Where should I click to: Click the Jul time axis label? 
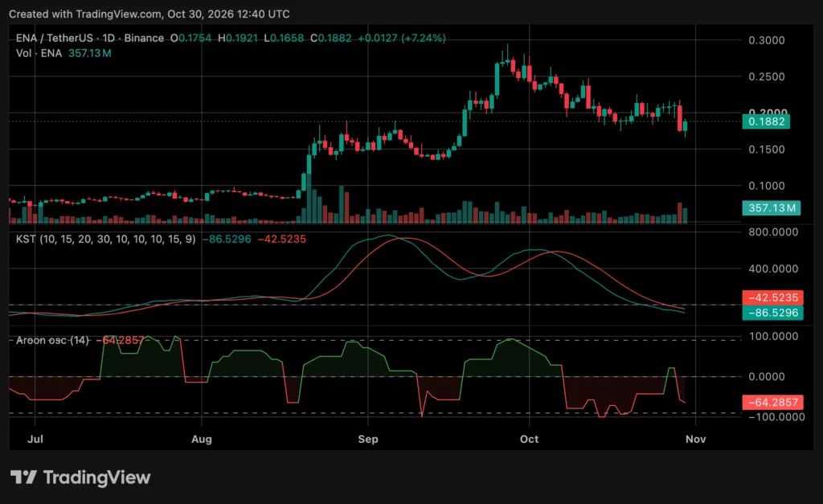click(35, 439)
